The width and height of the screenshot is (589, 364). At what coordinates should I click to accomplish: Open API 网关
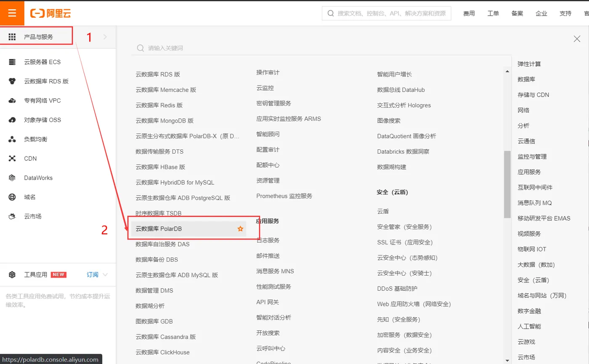(268, 302)
